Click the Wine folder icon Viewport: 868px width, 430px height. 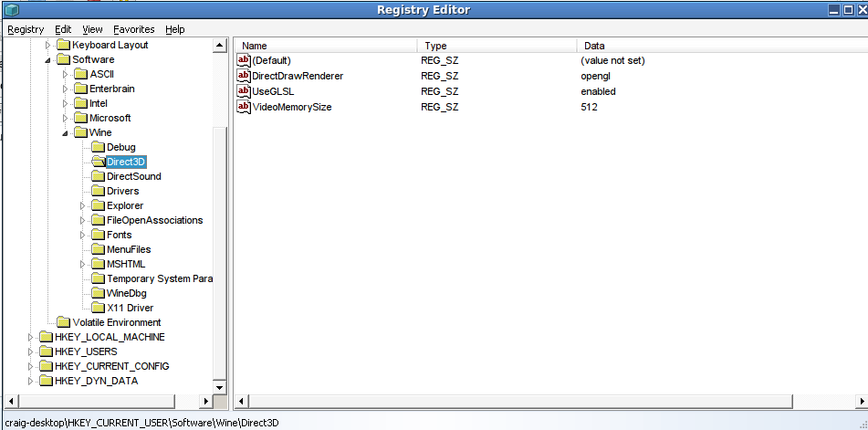(81, 132)
